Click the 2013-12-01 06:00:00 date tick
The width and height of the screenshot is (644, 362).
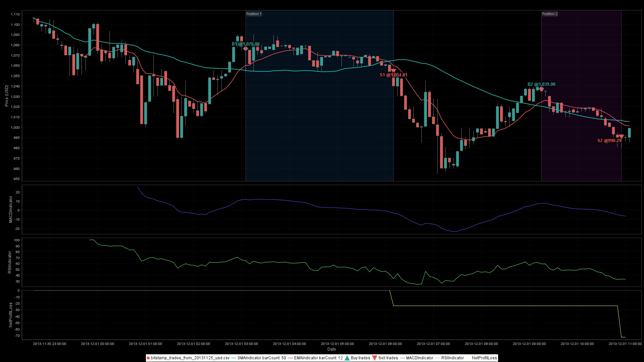coord(385,344)
